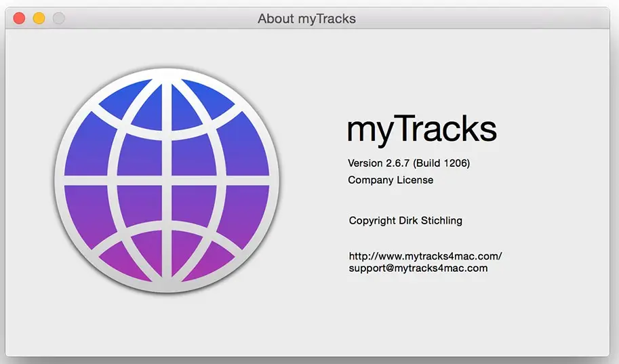
Task: Click the 'Company License' text
Action: click(x=391, y=180)
